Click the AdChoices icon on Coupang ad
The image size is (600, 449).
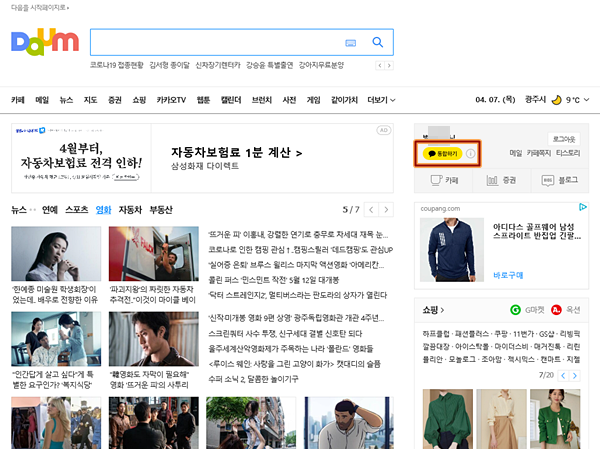(x=583, y=207)
